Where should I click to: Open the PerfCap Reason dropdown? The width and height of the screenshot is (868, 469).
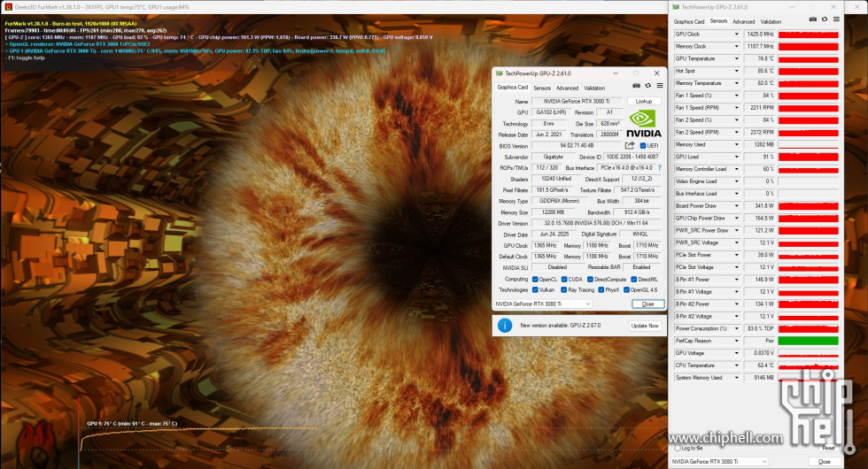point(736,341)
